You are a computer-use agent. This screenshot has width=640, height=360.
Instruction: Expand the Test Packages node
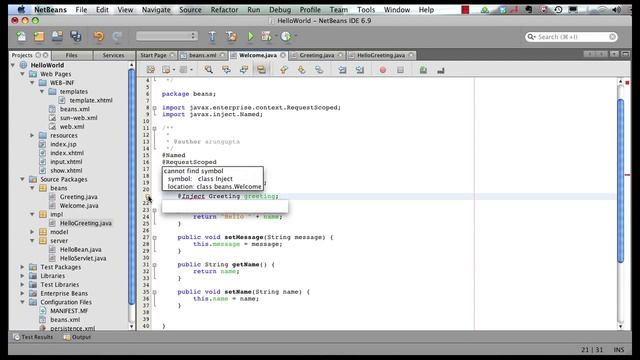(x=23, y=267)
